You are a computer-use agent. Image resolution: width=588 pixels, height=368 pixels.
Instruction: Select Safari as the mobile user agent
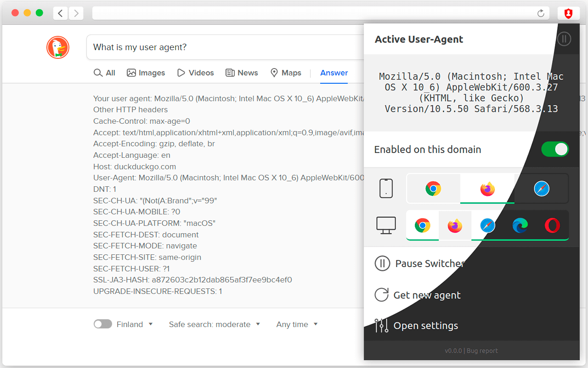[542, 188]
